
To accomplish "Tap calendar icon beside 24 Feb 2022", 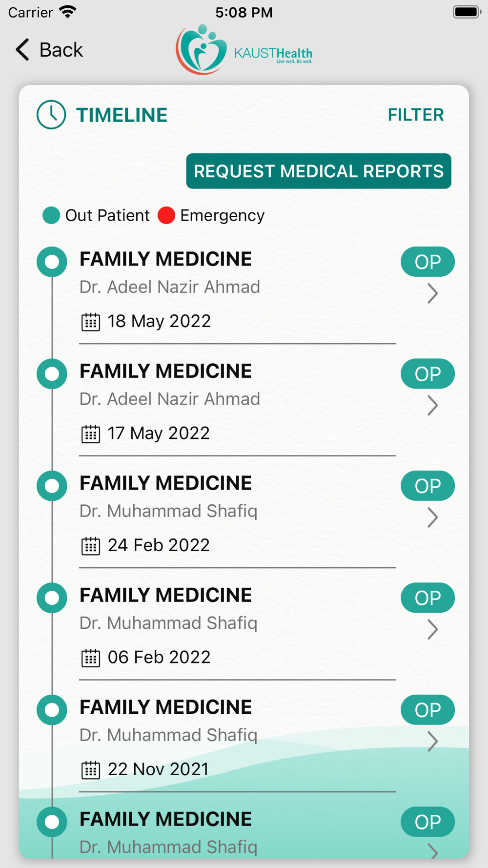I will 90,546.
